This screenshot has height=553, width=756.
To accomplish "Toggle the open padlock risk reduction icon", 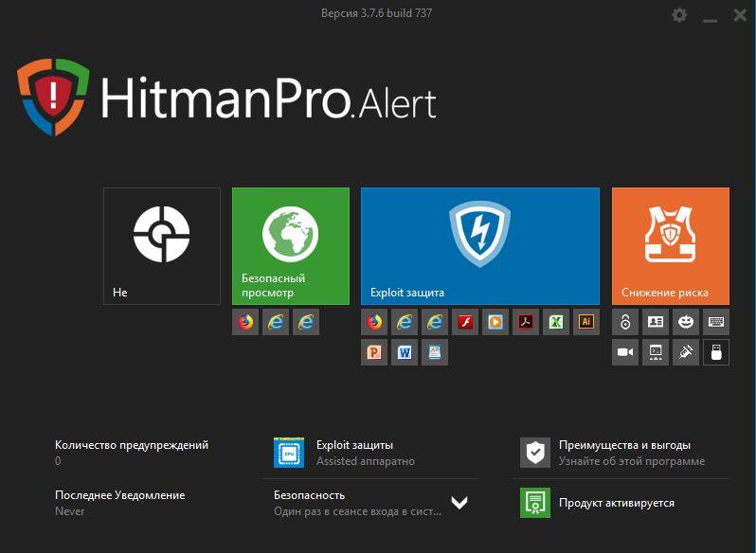I will coord(625,322).
